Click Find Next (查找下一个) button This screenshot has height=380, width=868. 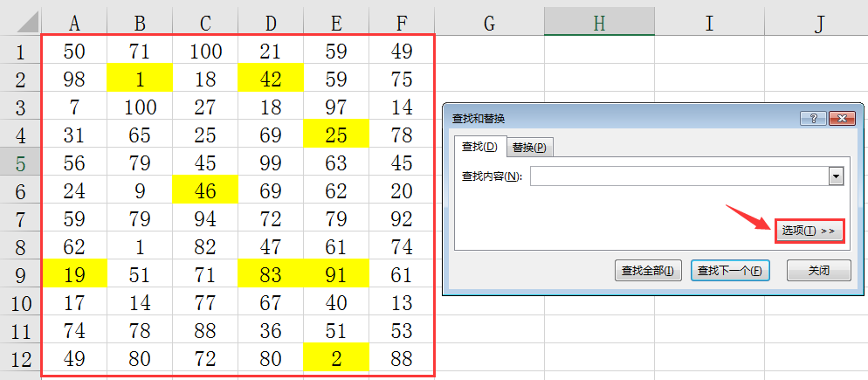[730, 271]
